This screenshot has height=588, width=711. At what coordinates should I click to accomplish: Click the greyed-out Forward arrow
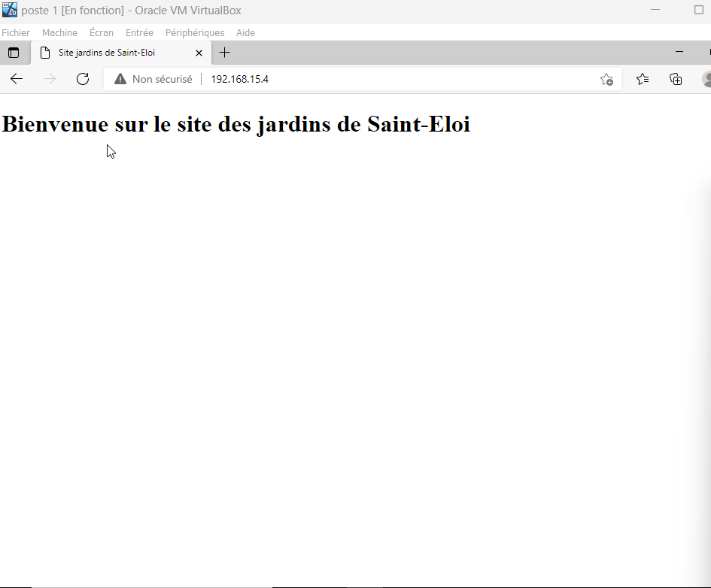point(50,79)
